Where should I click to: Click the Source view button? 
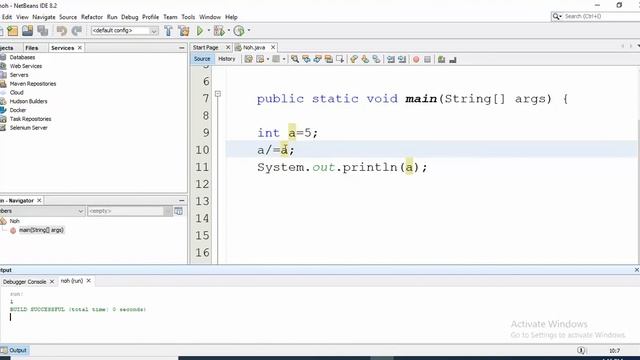pyautogui.click(x=202, y=59)
